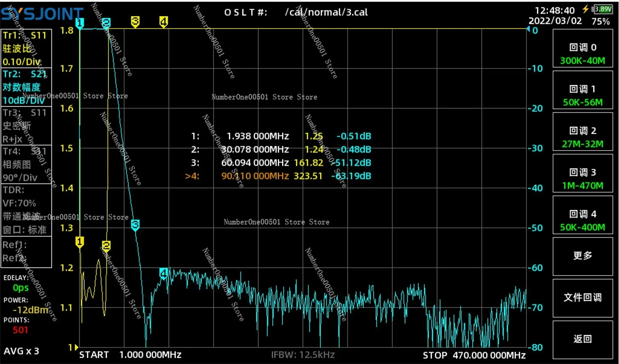This screenshot has height=364, width=619.
Task: Tap the date 2022/03/02
Action: [x=555, y=21]
